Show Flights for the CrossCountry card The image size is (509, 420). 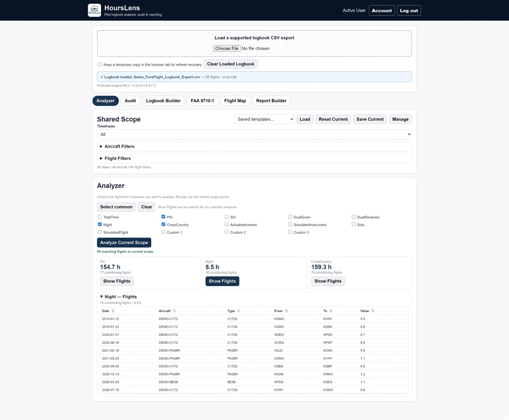pos(328,281)
